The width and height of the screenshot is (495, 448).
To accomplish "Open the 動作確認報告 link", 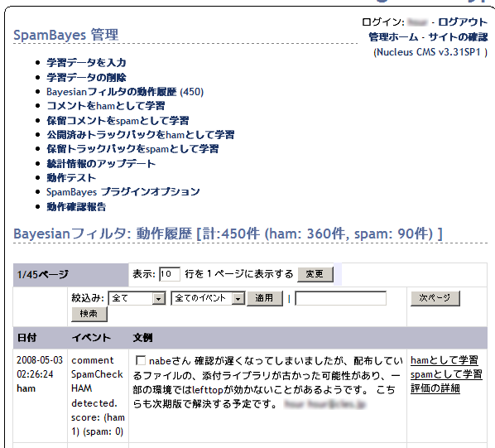I will pyautogui.click(x=76, y=207).
